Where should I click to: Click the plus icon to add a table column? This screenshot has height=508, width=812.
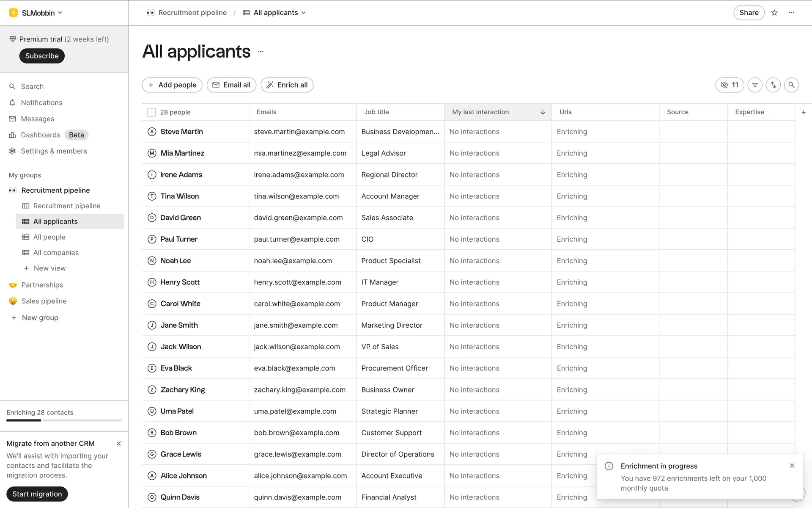click(804, 112)
